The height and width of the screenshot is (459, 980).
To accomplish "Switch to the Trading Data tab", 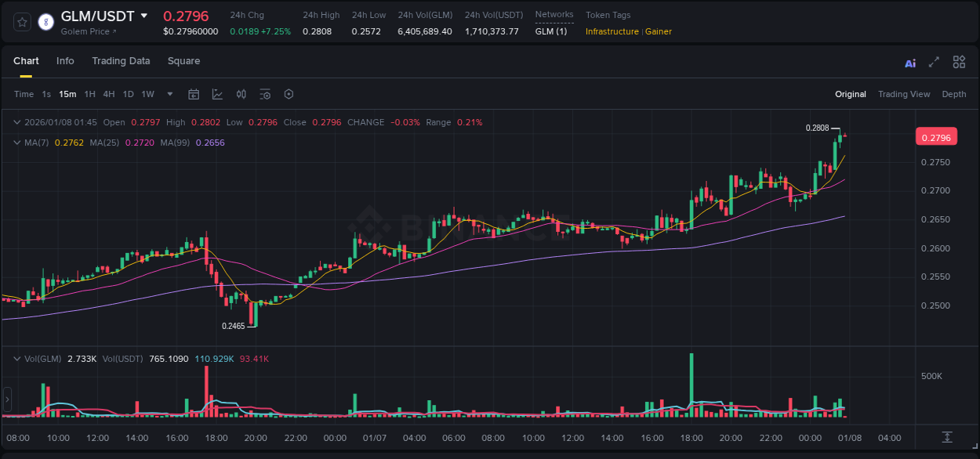I will point(121,61).
